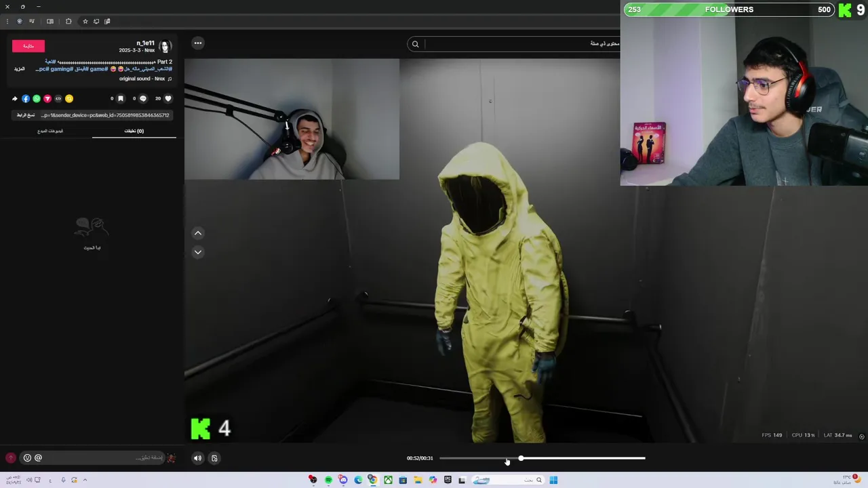Open Epic Games from the taskbar
The image size is (868, 488).
click(x=448, y=480)
